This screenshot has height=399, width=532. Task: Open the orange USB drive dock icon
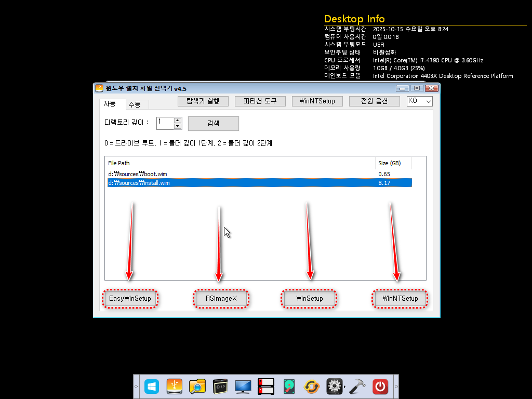coord(175,387)
